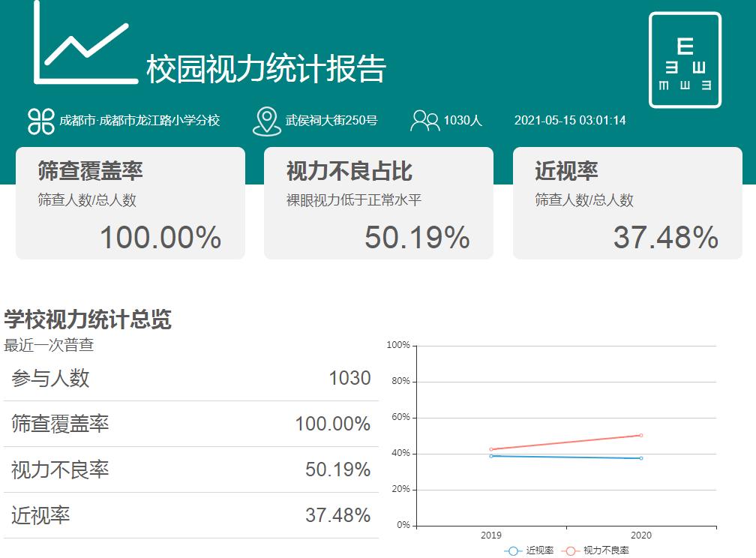This screenshot has width=756, height=558.
Task: Click the timestamp 2021-05-15 03:01:14
Action: click(x=572, y=120)
